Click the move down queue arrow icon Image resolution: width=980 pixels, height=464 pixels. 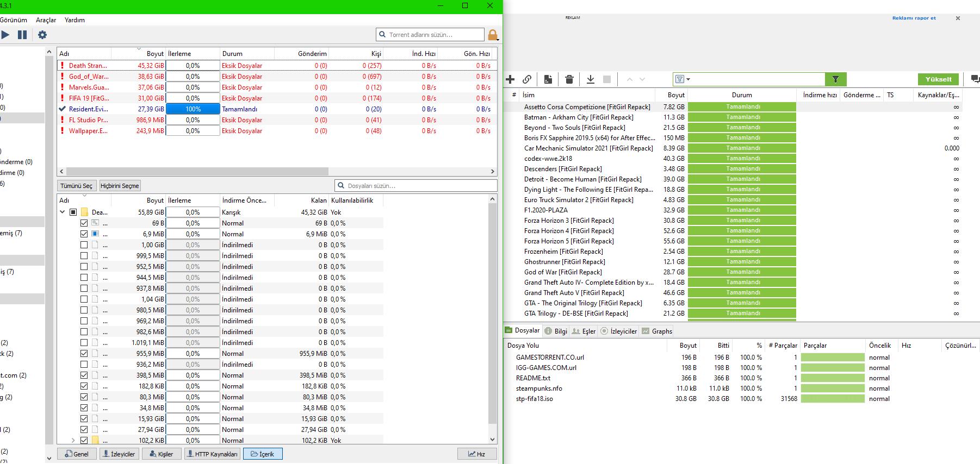tap(642, 79)
